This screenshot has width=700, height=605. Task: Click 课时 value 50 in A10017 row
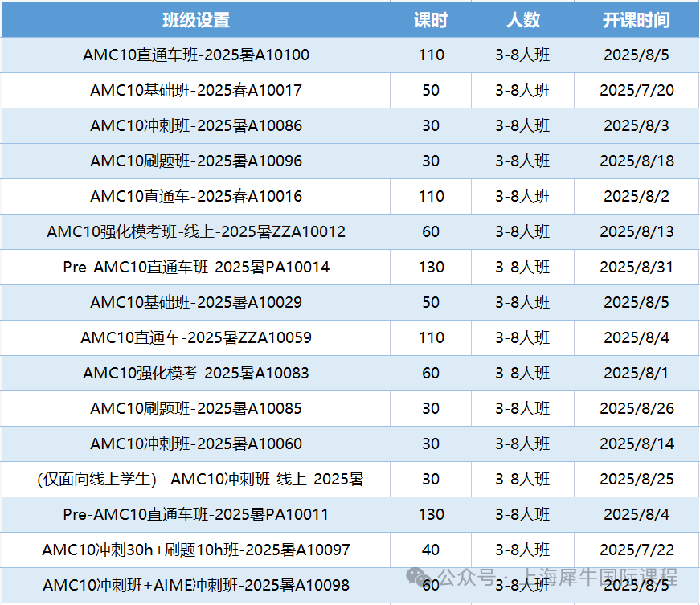point(431,90)
